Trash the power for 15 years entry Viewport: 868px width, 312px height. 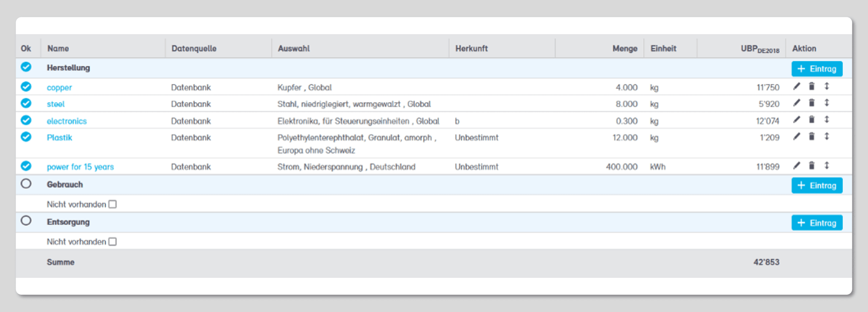point(811,166)
